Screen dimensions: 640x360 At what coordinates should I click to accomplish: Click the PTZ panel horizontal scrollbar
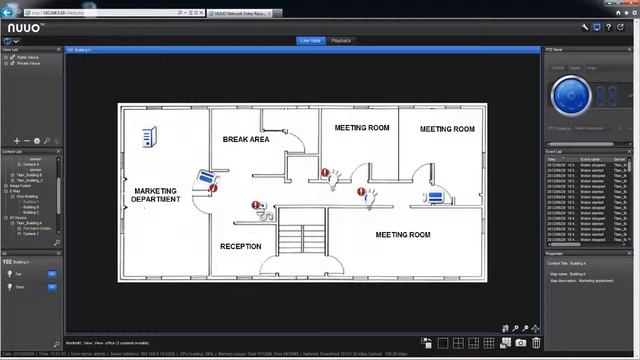point(581,144)
